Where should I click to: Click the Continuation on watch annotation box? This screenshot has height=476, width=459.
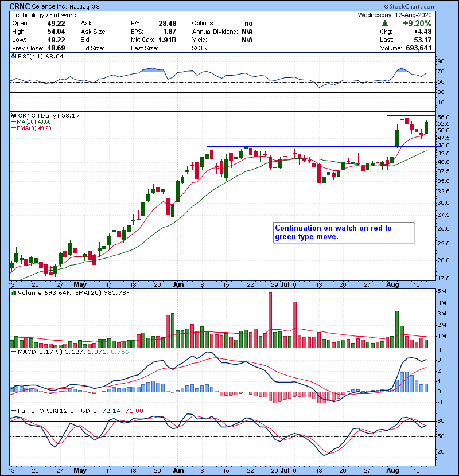pyautogui.click(x=344, y=232)
